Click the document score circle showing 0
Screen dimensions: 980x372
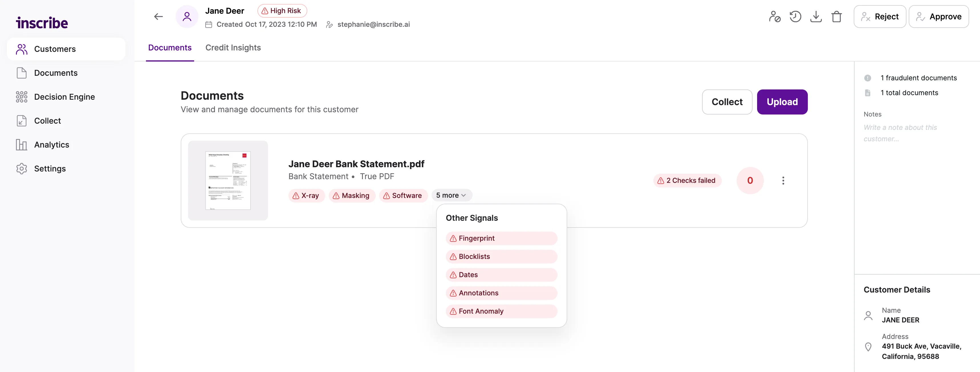click(750, 181)
